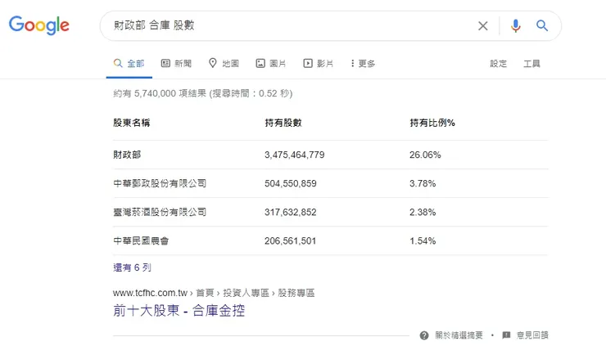The height and width of the screenshot is (364, 606).
Task: Click the value 3,475,464,779
Action: click(295, 155)
